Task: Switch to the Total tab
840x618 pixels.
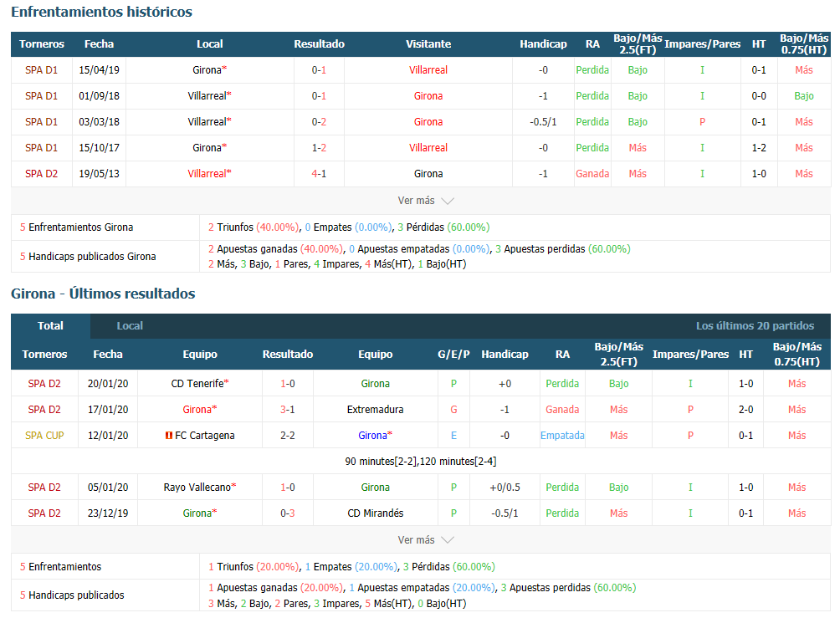Action: [50, 325]
